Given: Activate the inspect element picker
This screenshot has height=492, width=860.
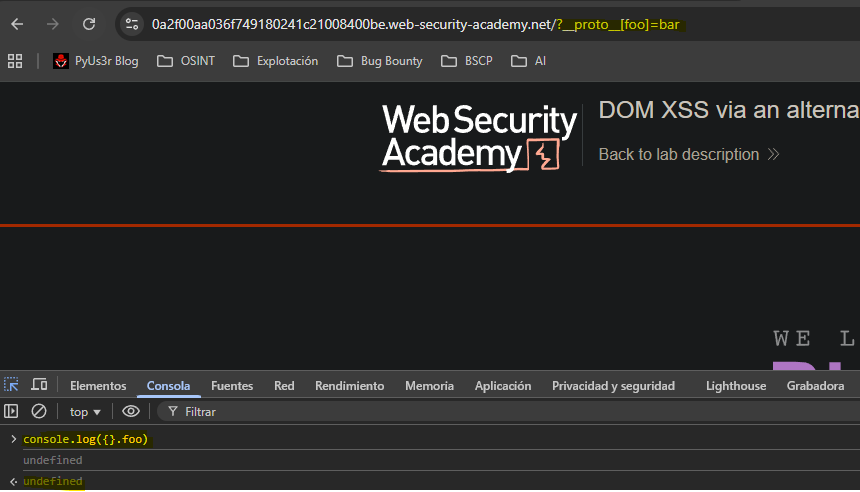Looking at the screenshot, I should (x=12, y=385).
